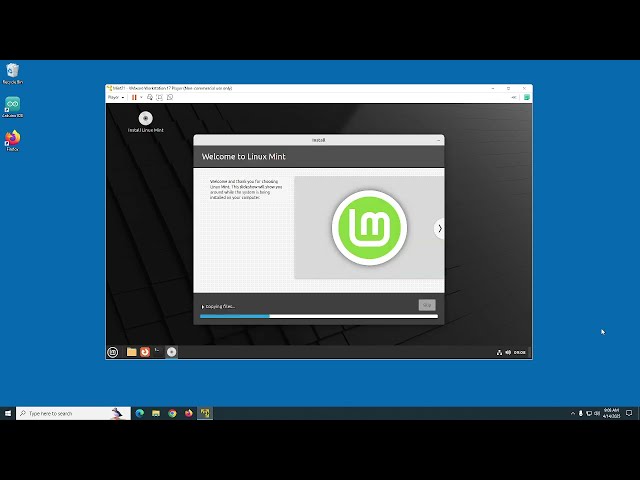Viewport: 640px width, 480px height.
Task: Click the Mint panel clock
Action: click(520, 352)
